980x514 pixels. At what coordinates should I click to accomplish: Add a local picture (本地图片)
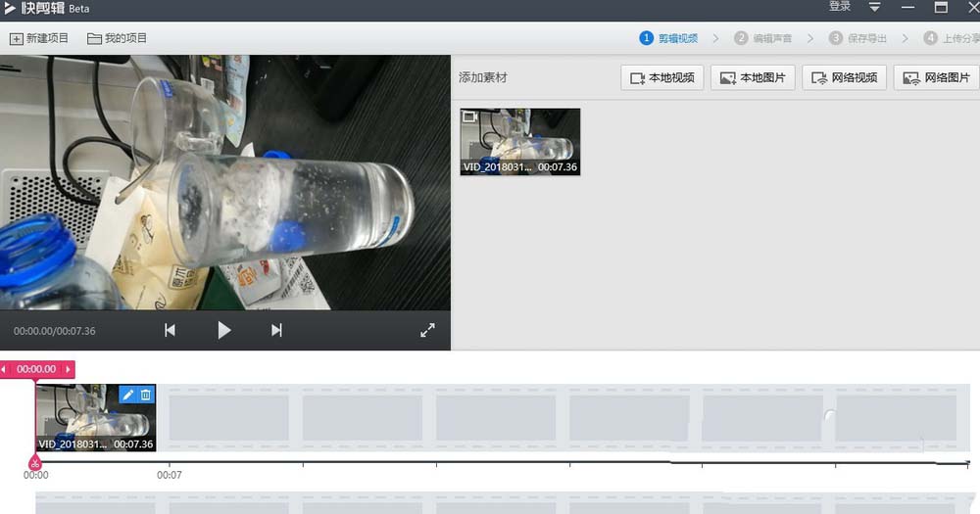coord(753,77)
